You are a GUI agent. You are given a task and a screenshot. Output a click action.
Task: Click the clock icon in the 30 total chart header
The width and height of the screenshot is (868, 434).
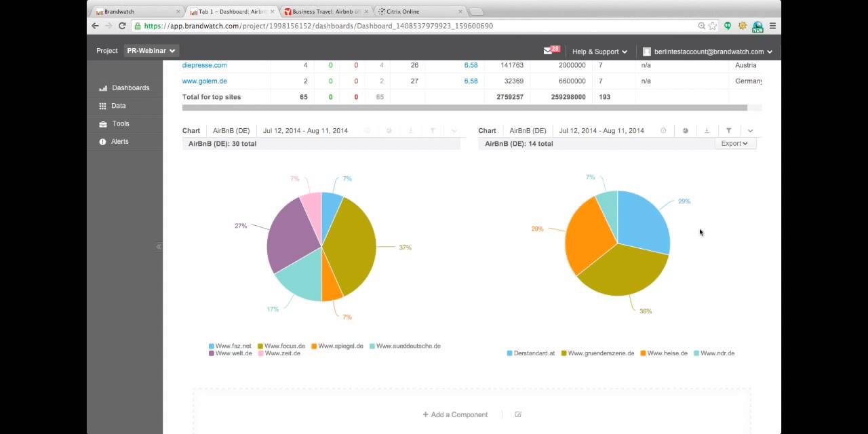[367, 131]
